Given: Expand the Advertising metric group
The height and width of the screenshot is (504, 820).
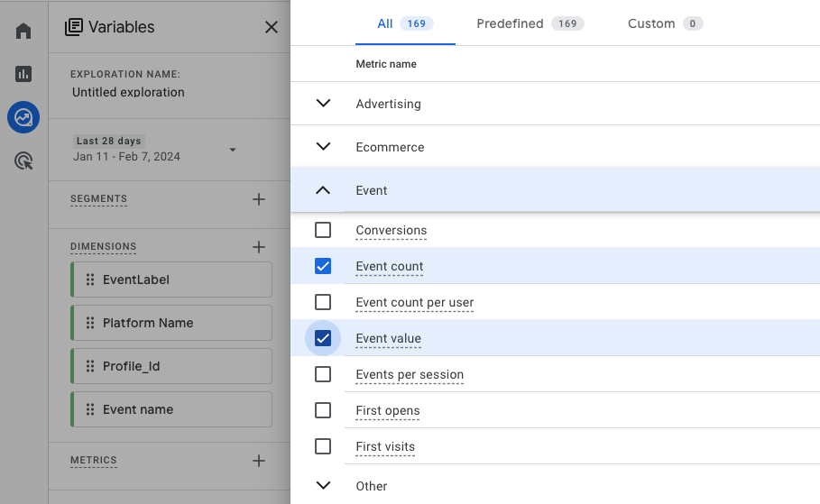Looking at the screenshot, I should (323, 104).
